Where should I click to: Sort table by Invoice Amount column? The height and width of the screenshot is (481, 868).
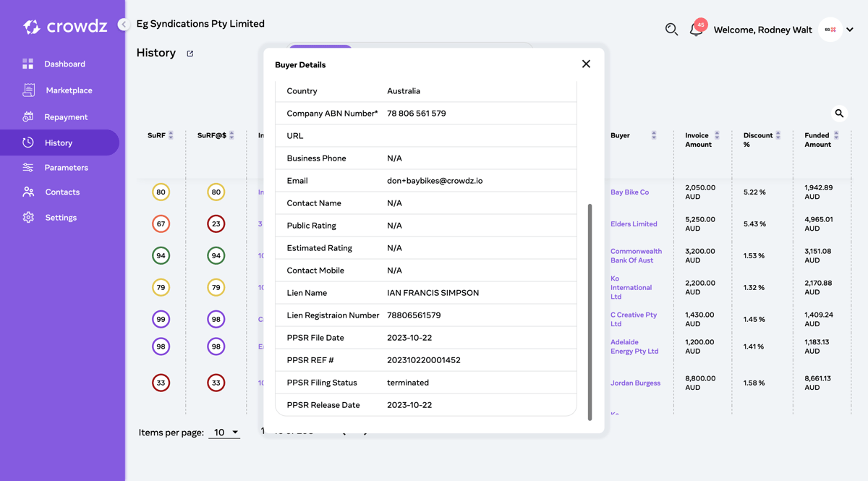717,135
